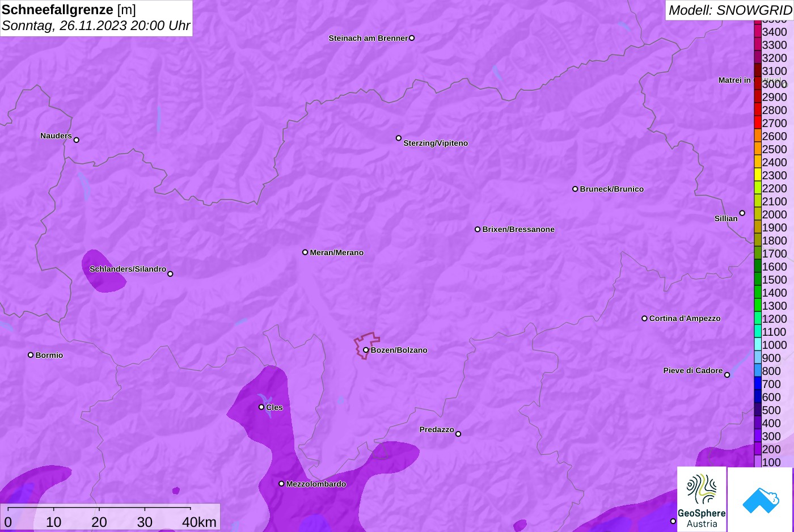Click the 1500 legend green swatch
794x532 pixels.
757,279
